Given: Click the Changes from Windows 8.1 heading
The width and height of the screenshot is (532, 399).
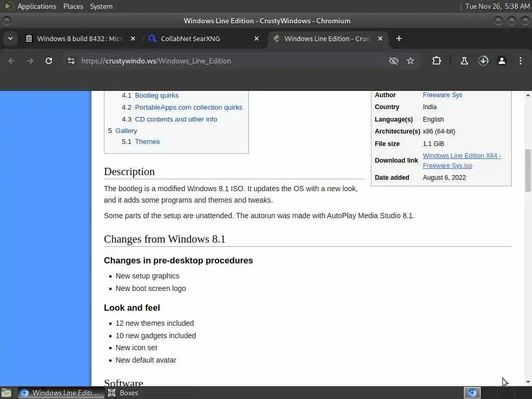Looking at the screenshot, I should coord(165,239).
